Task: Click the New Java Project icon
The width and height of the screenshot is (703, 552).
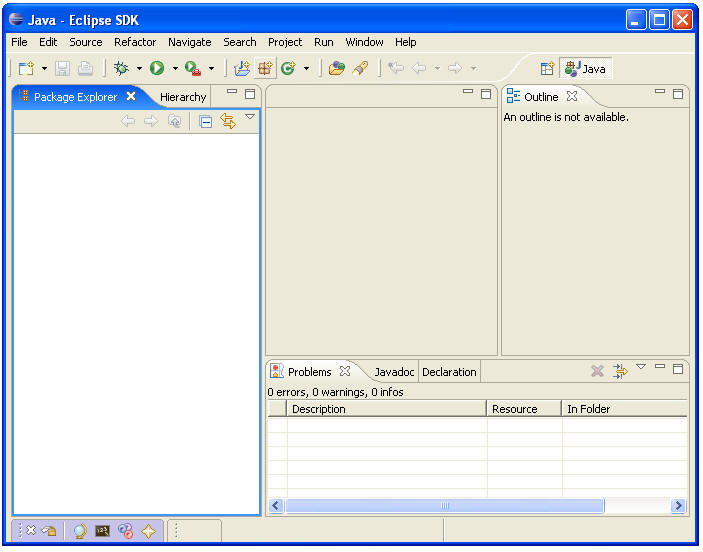Action: [x=242, y=68]
